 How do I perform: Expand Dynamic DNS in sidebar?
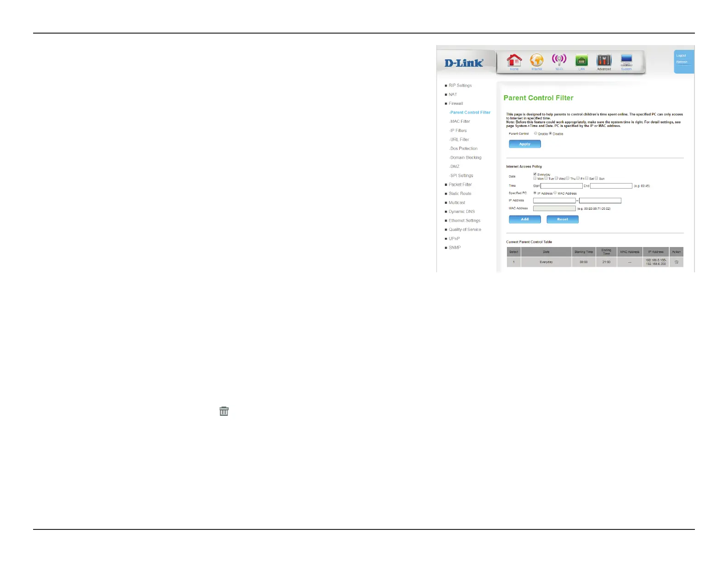tap(462, 212)
